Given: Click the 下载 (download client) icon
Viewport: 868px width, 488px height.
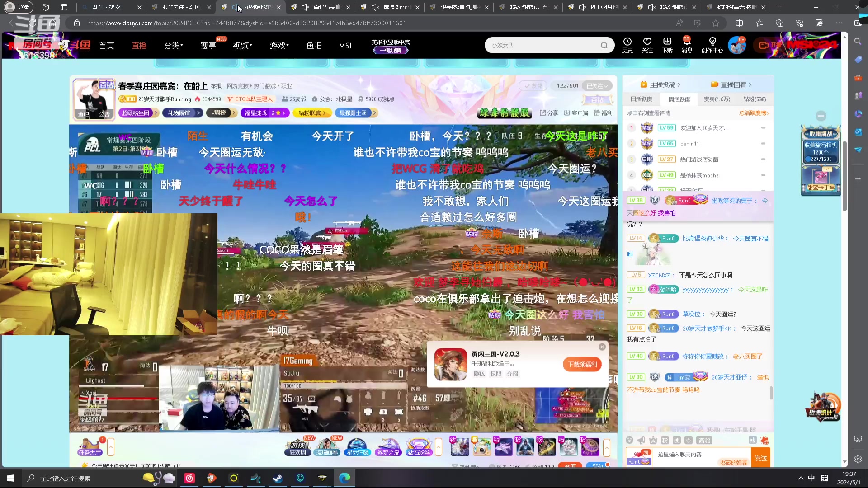Looking at the screenshot, I should (x=667, y=45).
